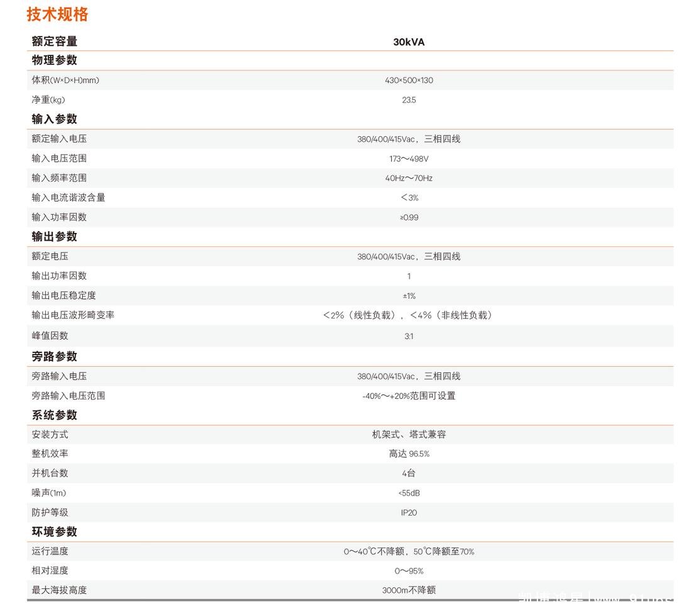Click the 输入参数 section header

pyautogui.click(x=55, y=119)
